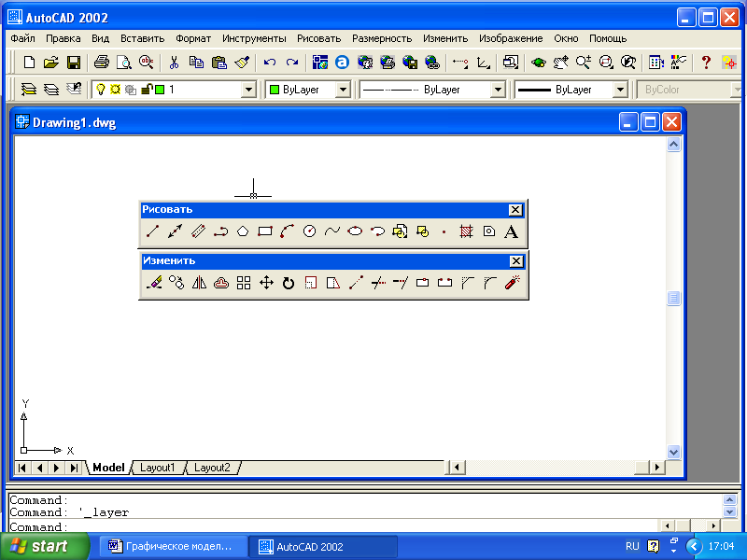Screen dimensions: 747x560
Task: Click the Undo arrow icon
Action: pyautogui.click(x=270, y=63)
